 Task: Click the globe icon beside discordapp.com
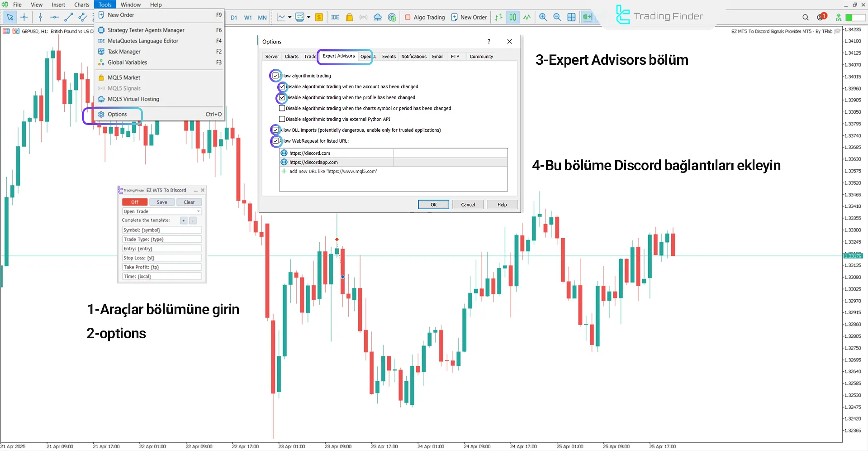click(x=284, y=162)
